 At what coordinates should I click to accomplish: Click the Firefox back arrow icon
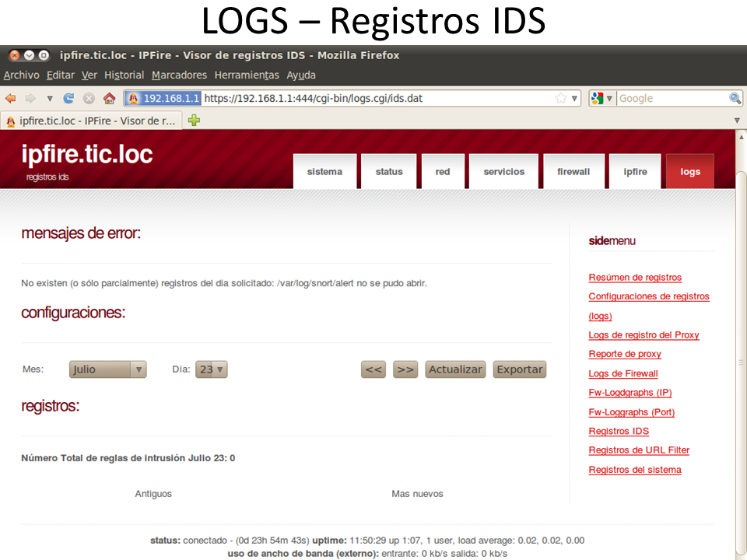point(10,99)
